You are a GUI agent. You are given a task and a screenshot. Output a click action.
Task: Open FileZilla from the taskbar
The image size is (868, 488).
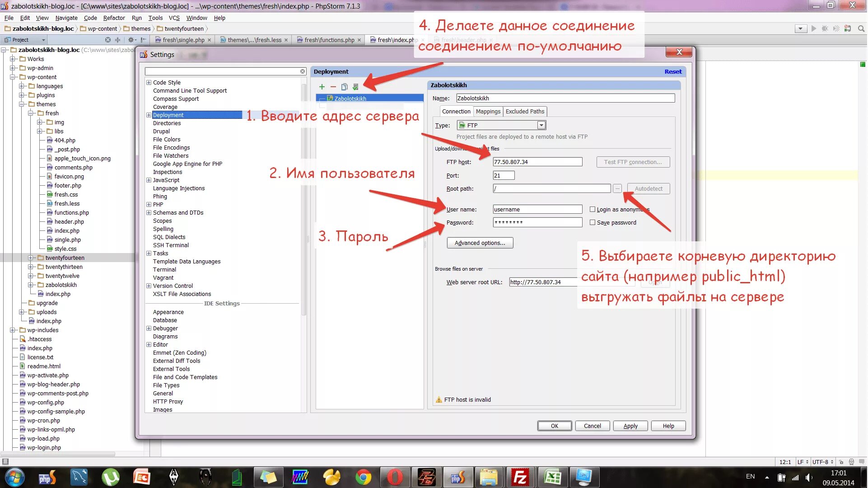[x=520, y=477]
